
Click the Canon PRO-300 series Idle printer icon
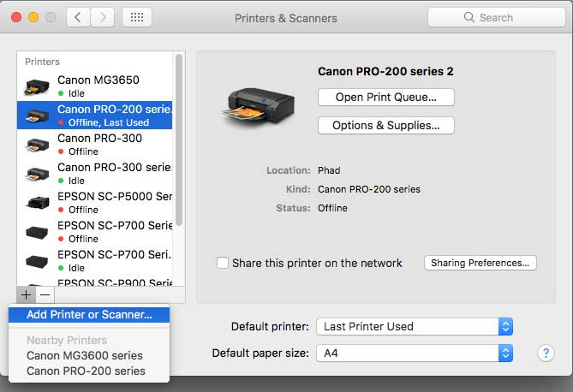(38, 174)
